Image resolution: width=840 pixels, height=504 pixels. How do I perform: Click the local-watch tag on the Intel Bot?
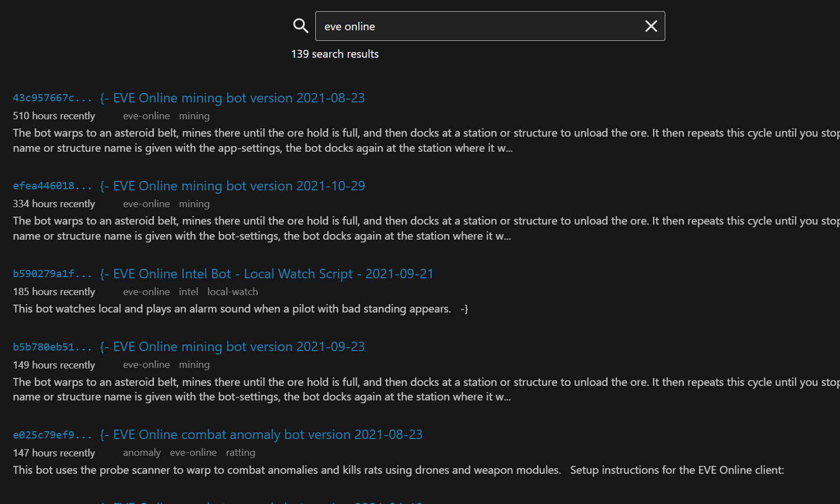[232, 291]
